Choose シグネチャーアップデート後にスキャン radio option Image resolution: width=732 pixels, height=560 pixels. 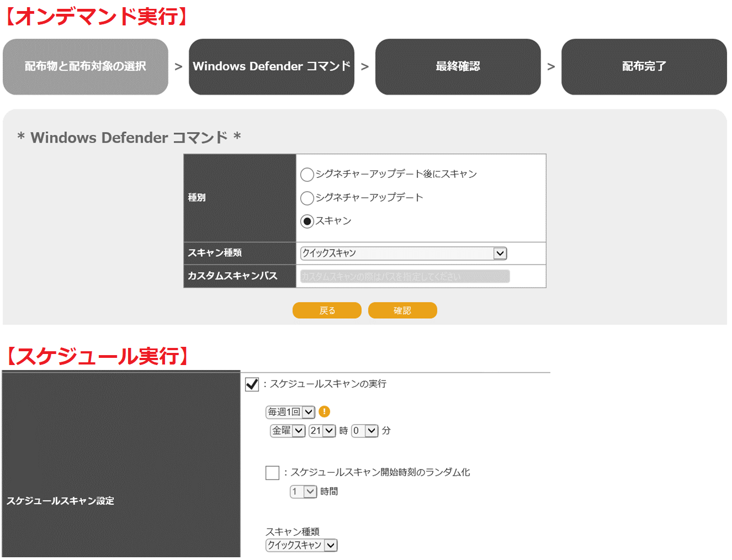pyautogui.click(x=307, y=175)
